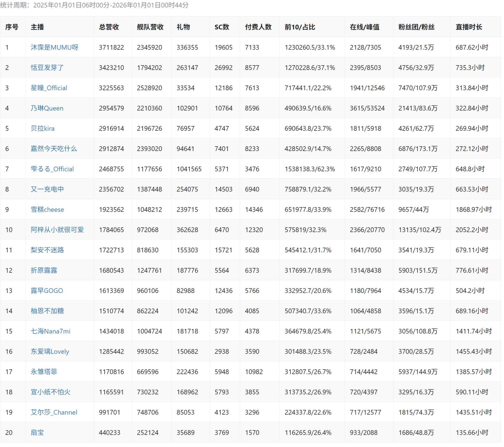The height and width of the screenshot is (447, 504).
Task: Sort by the 总营收 column header
Action: click(109, 27)
